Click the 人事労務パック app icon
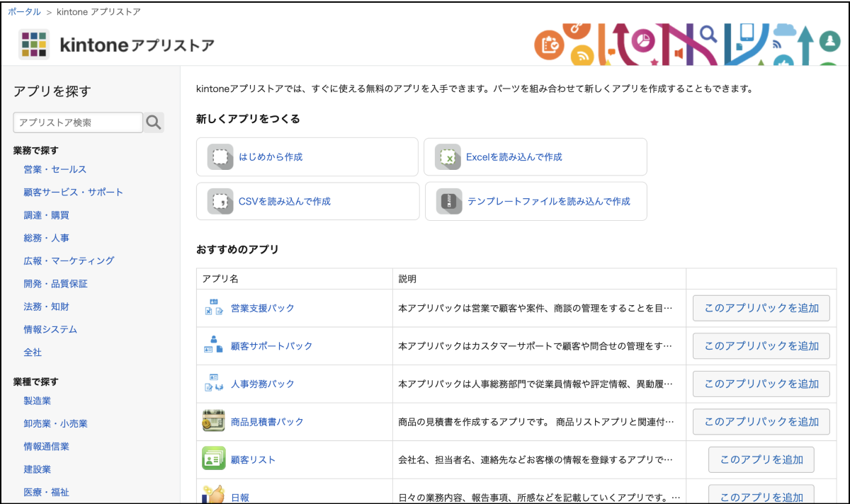850x504 pixels. click(x=214, y=384)
